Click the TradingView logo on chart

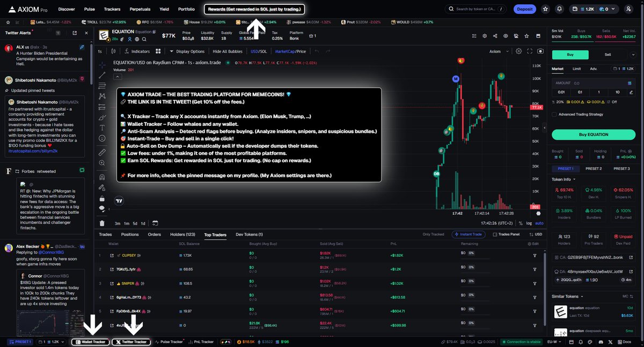coord(120,201)
